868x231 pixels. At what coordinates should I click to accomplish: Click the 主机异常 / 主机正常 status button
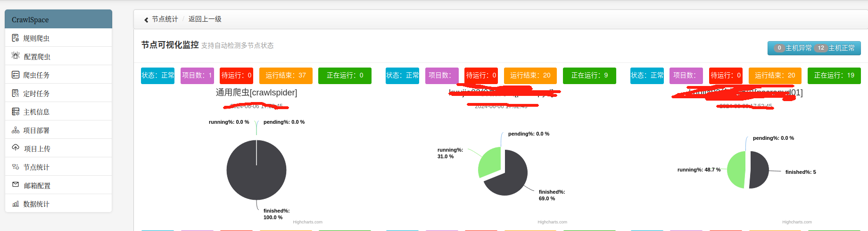click(814, 48)
